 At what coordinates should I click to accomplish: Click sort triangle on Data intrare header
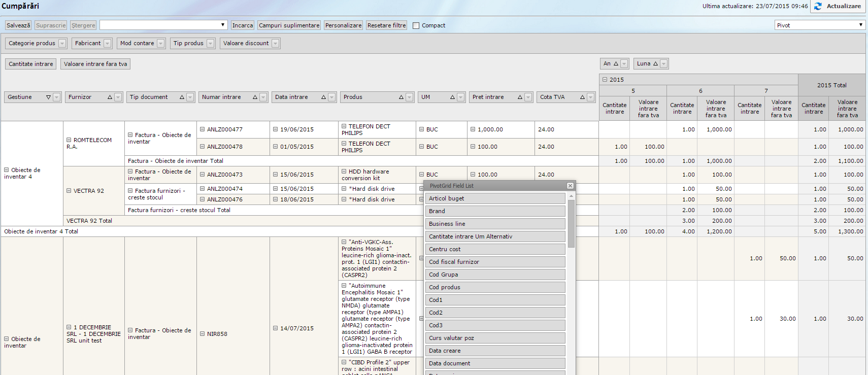tap(323, 97)
